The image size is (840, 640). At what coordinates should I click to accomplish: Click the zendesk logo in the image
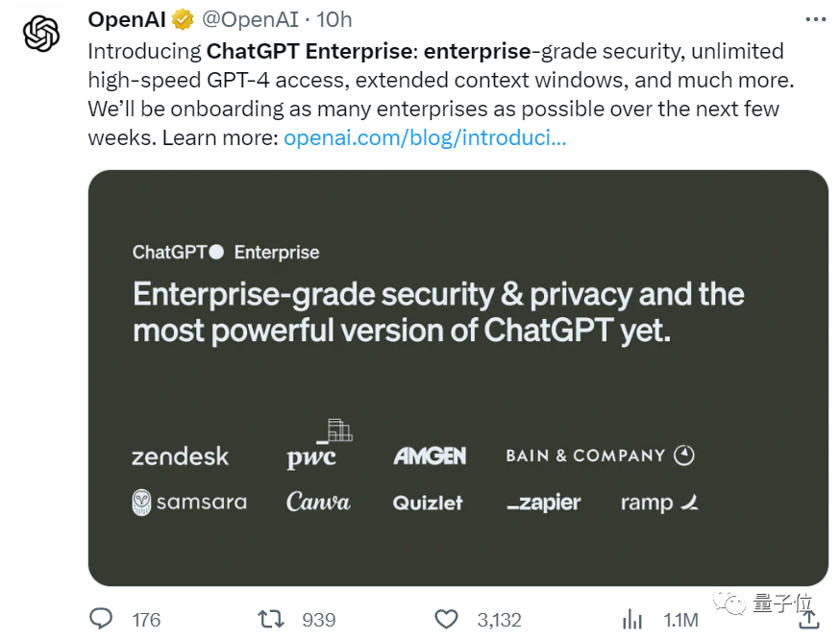(x=180, y=455)
